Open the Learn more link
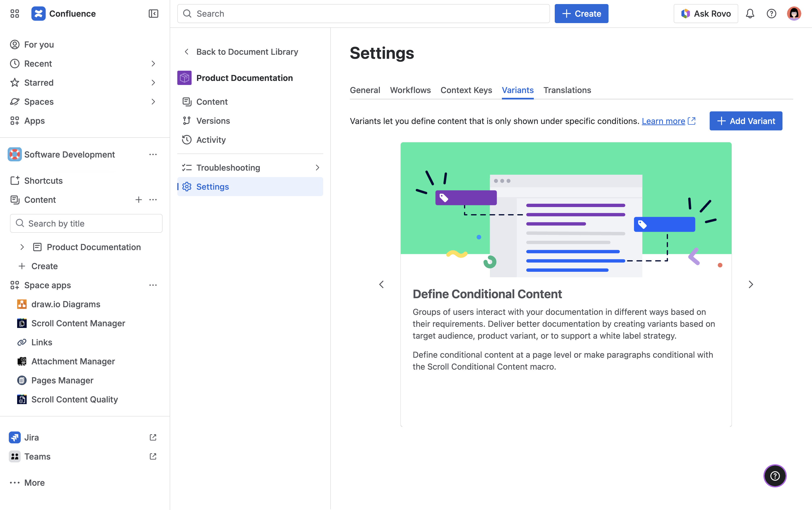 663,121
